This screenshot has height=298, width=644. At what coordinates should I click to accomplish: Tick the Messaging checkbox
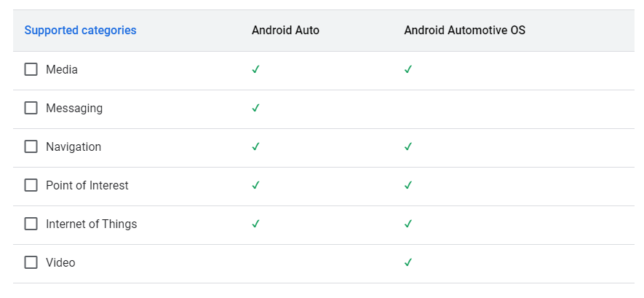click(x=31, y=108)
